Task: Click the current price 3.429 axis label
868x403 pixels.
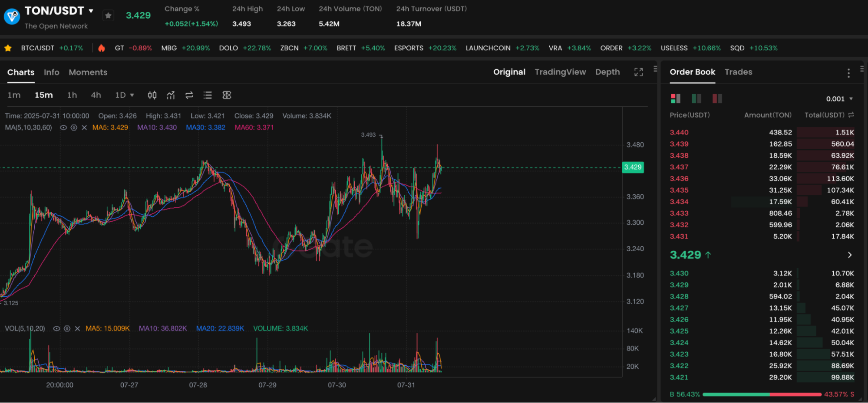Action: (x=633, y=167)
